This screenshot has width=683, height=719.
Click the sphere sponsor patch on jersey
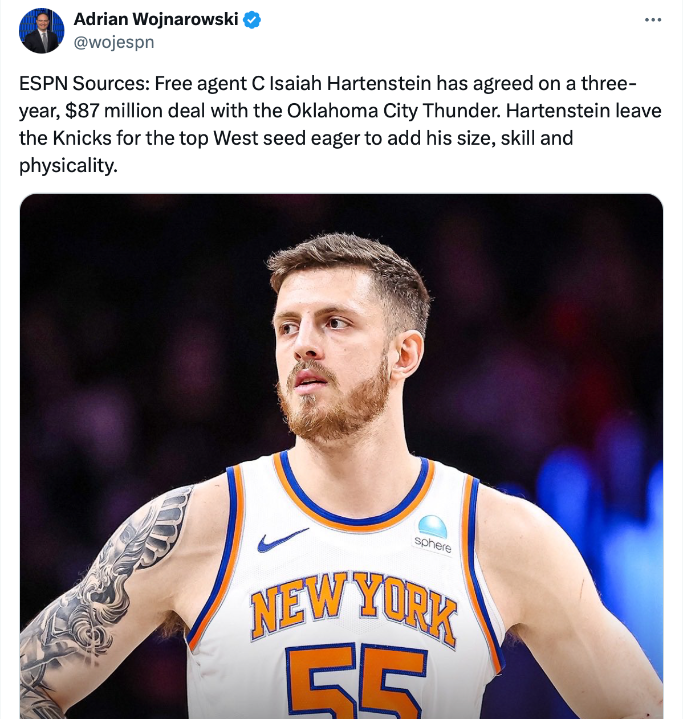(433, 534)
